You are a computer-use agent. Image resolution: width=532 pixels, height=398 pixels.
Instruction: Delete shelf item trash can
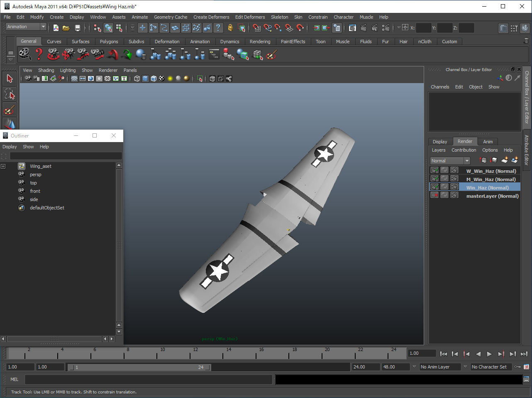click(526, 41)
